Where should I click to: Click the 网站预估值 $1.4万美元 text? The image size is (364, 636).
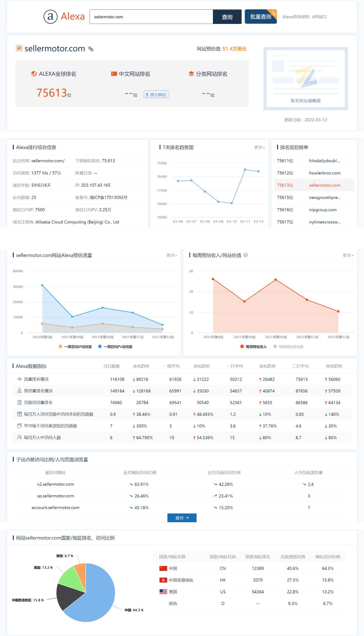click(221, 49)
